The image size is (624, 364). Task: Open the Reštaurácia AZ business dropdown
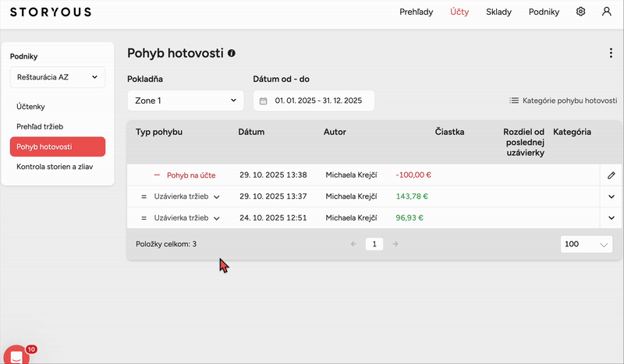coord(58,76)
